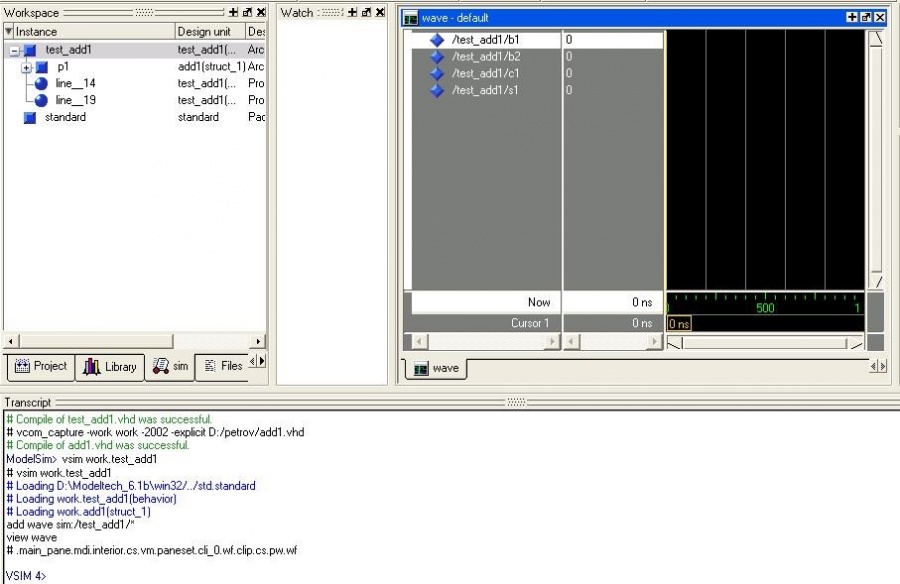
Task: Click values pane scrollbar right arrow
Action: tap(654, 342)
